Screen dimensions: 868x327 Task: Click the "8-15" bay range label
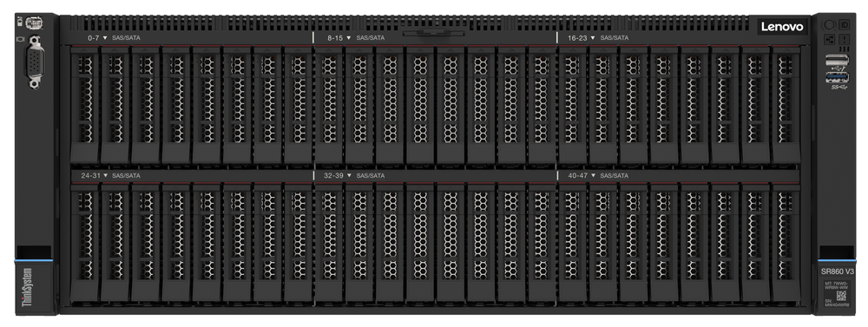(335, 38)
